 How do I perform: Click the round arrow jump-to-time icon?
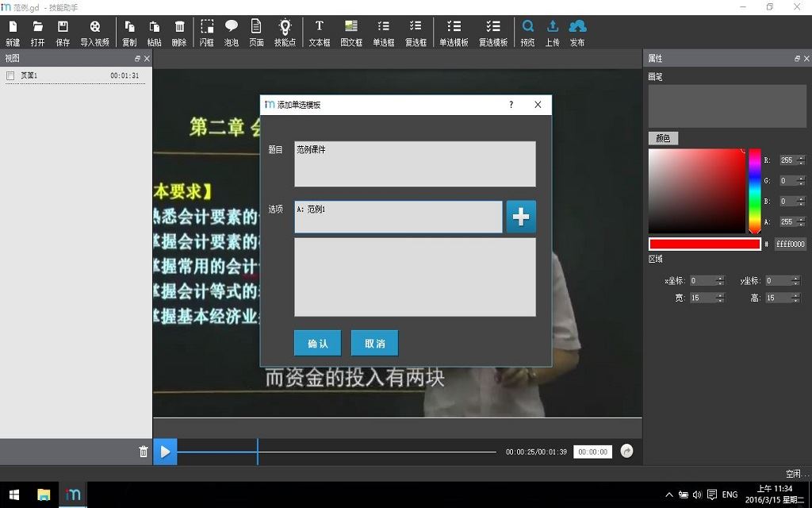pos(626,451)
